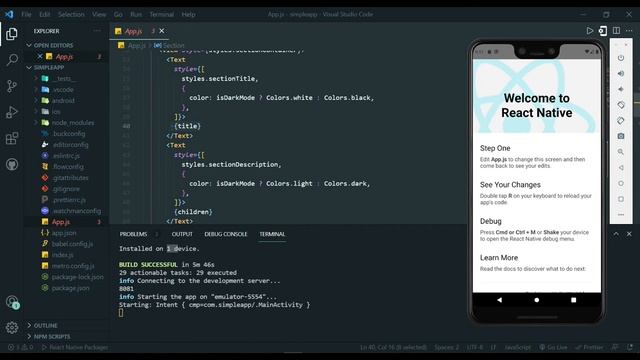Open the Edit menu

[44, 14]
